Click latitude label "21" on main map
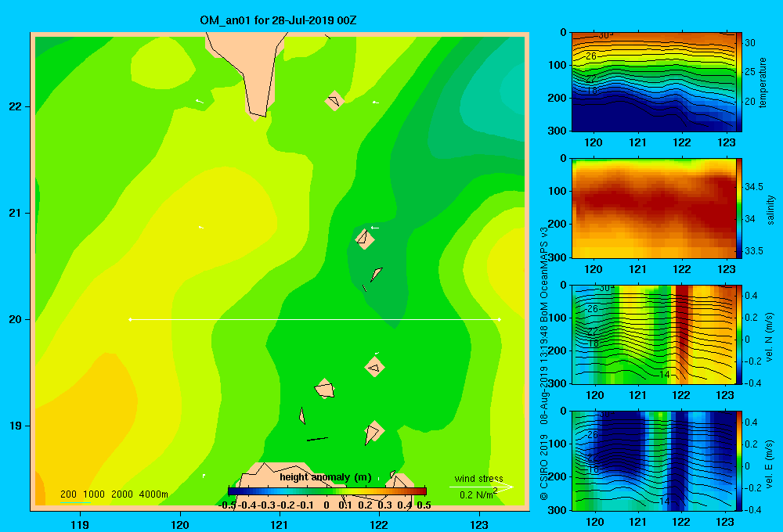Screen dimensions: 783x532 pos(15,213)
